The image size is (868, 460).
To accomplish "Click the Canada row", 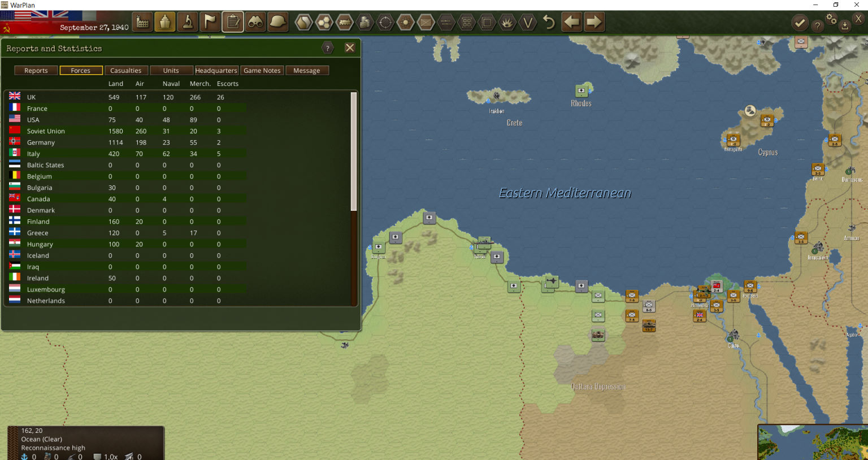I will click(127, 199).
